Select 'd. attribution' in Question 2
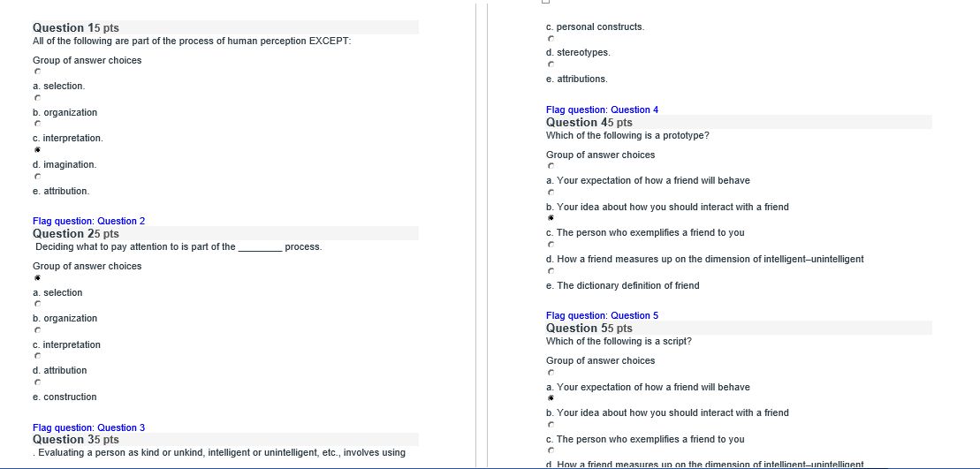This screenshot has width=980, height=469. (37, 356)
